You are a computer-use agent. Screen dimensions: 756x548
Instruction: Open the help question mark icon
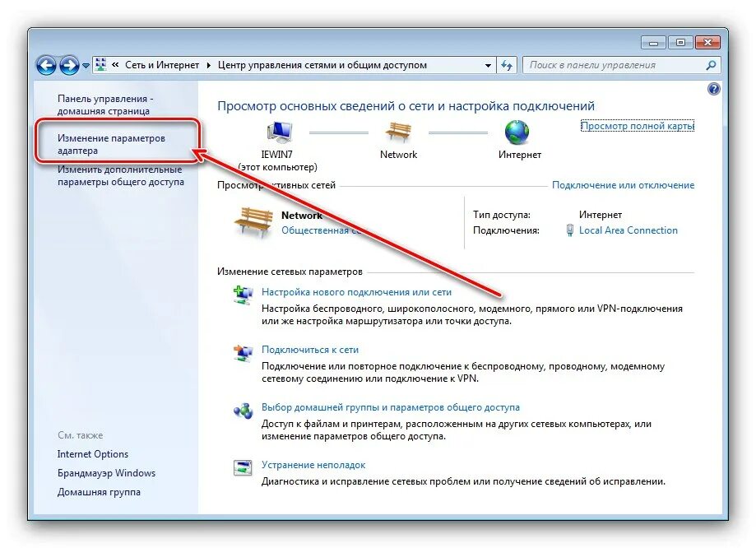pos(714,89)
